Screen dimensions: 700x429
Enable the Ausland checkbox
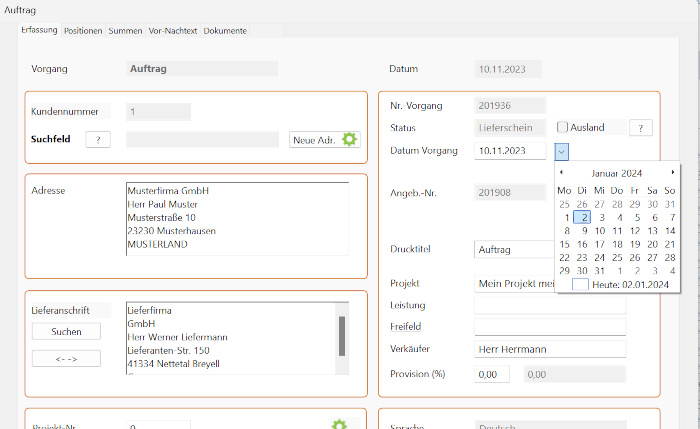[x=563, y=128]
